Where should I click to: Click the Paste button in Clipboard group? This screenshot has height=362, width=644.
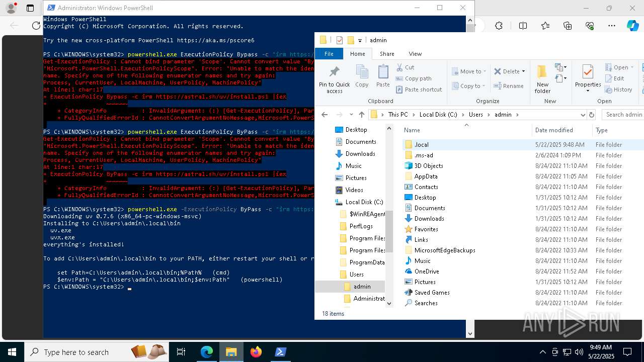coord(383,76)
